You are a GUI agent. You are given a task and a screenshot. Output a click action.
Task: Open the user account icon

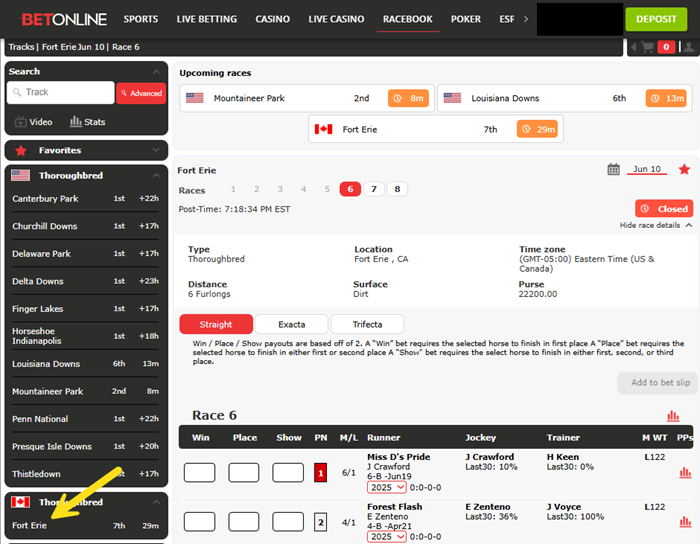tap(689, 47)
